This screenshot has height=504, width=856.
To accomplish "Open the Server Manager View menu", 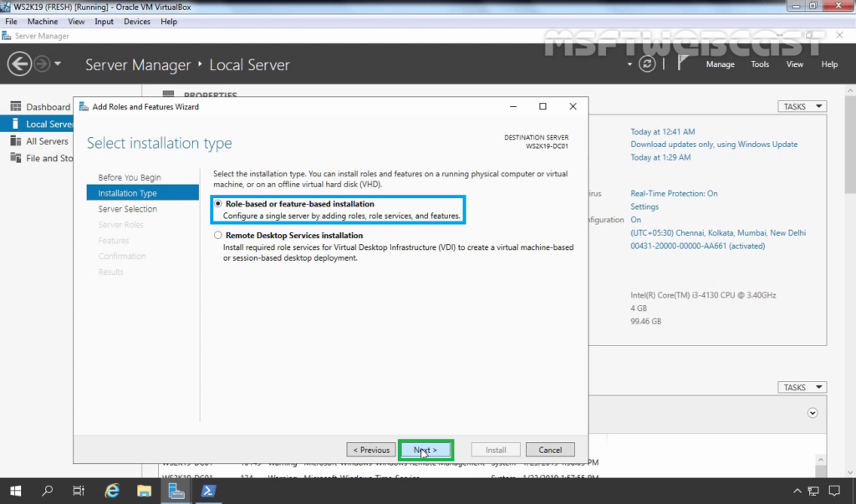I will coord(794,64).
